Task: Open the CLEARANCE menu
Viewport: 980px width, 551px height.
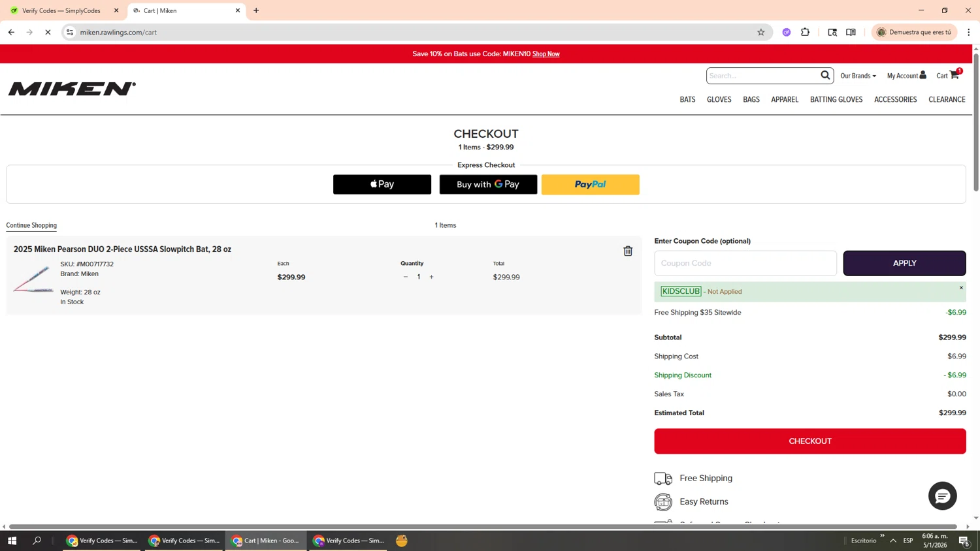Action: click(947, 100)
